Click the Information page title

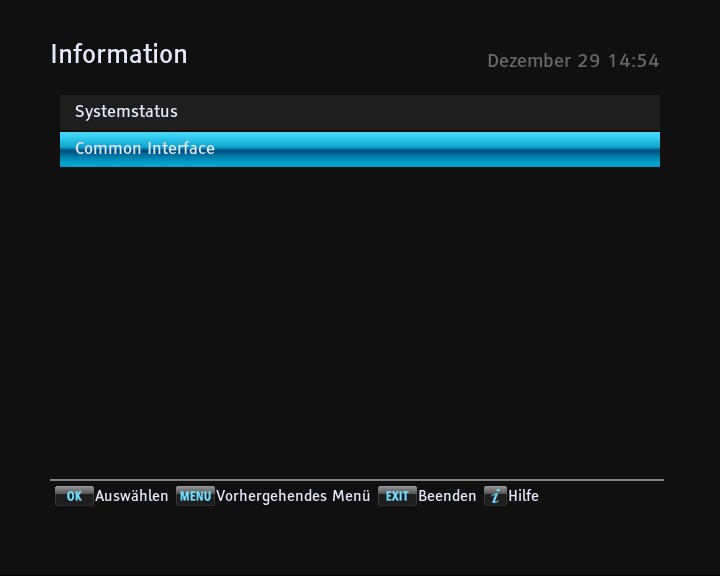pyautogui.click(x=119, y=54)
